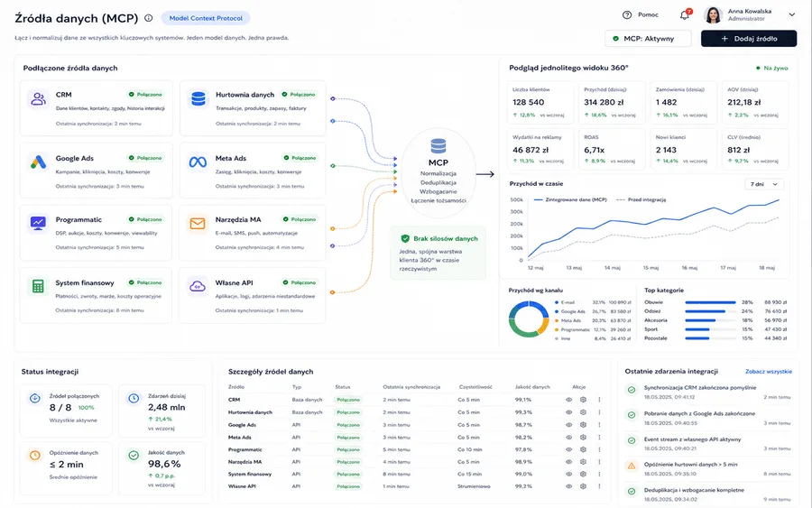Toggle eye icon in Narzędzia MA table row

(x=568, y=461)
